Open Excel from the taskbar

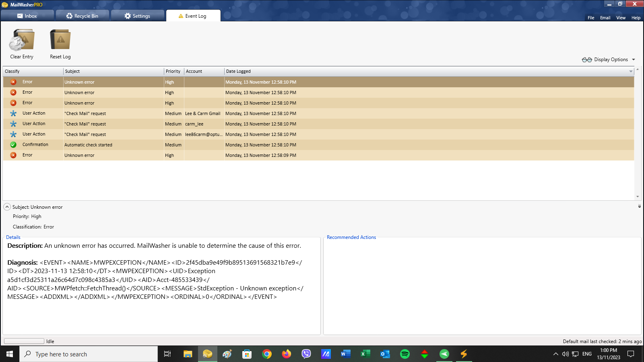click(x=365, y=354)
